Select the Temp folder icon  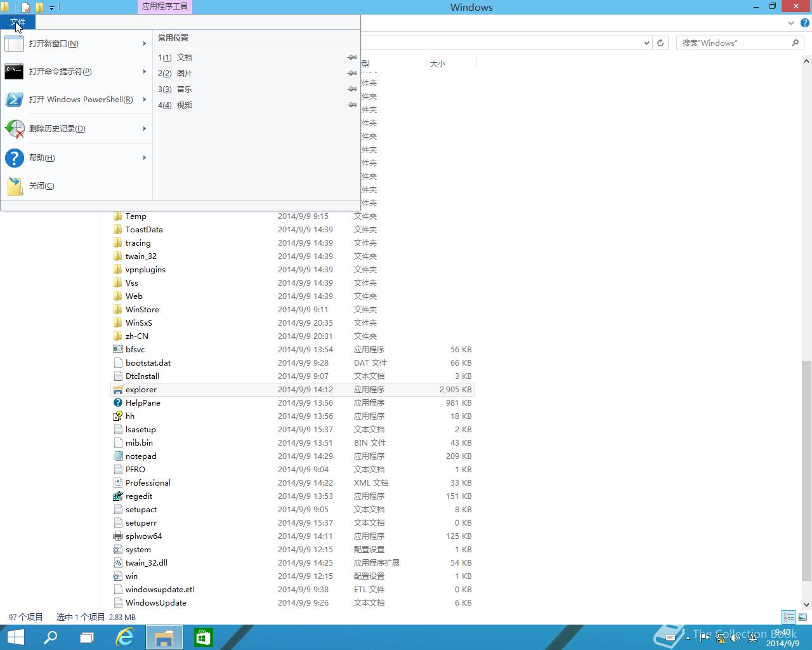(117, 216)
